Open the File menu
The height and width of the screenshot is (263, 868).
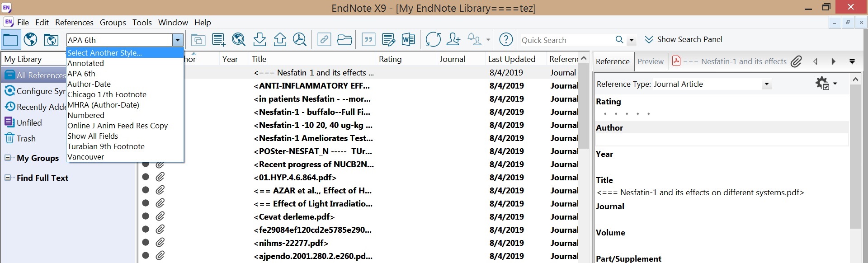(23, 22)
